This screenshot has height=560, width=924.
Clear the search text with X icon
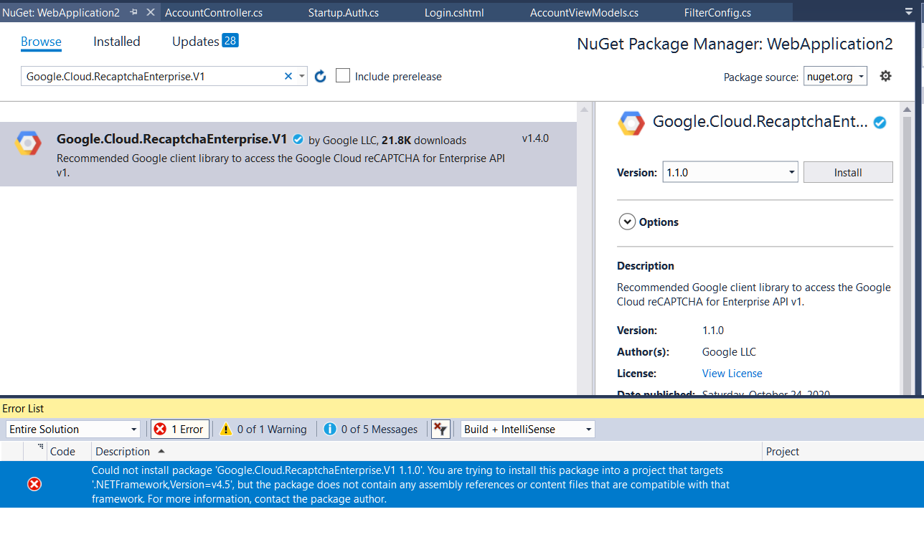click(x=288, y=76)
